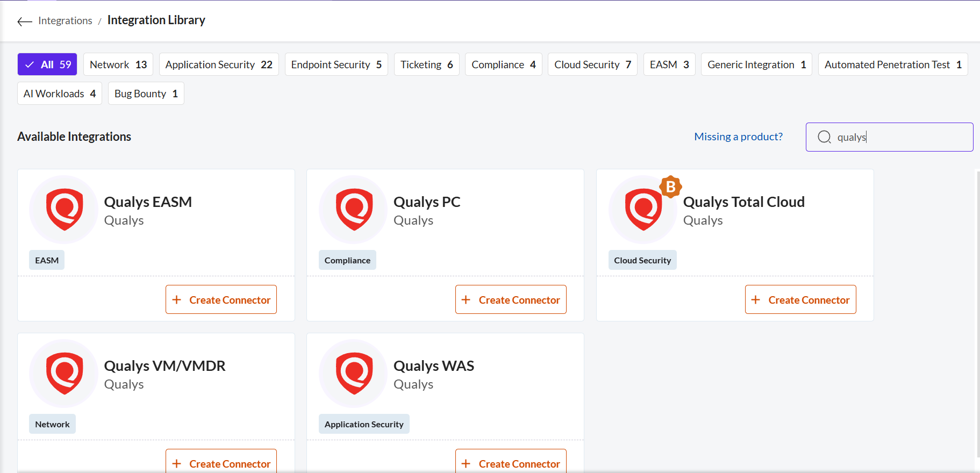Create Connector for Qualys EASM
This screenshot has width=980, height=473.
[221, 299]
